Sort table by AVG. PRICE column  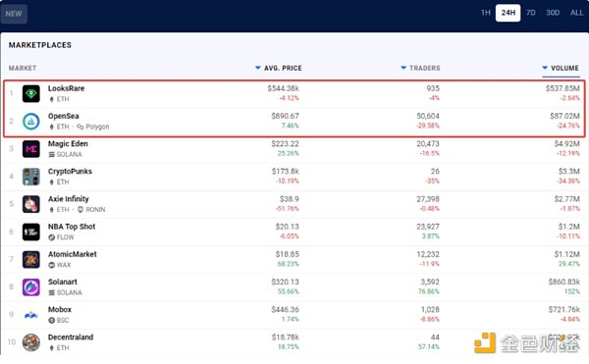[279, 68]
